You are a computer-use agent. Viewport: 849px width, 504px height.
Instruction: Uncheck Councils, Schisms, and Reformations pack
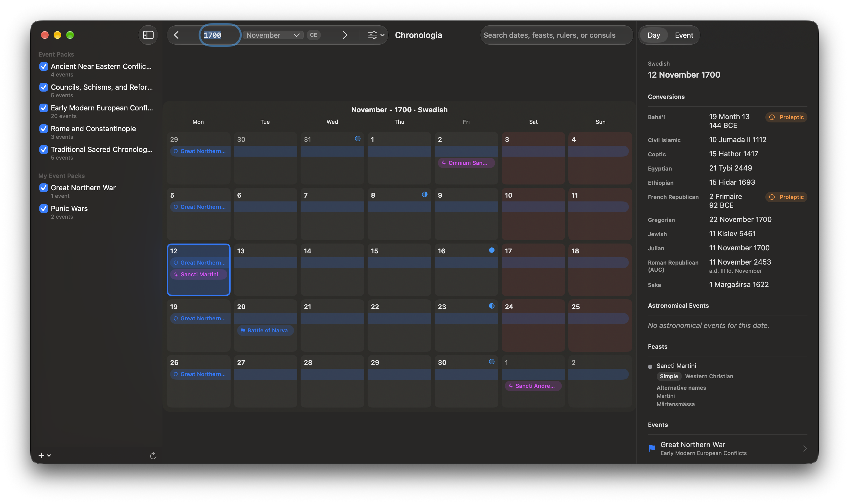click(43, 87)
